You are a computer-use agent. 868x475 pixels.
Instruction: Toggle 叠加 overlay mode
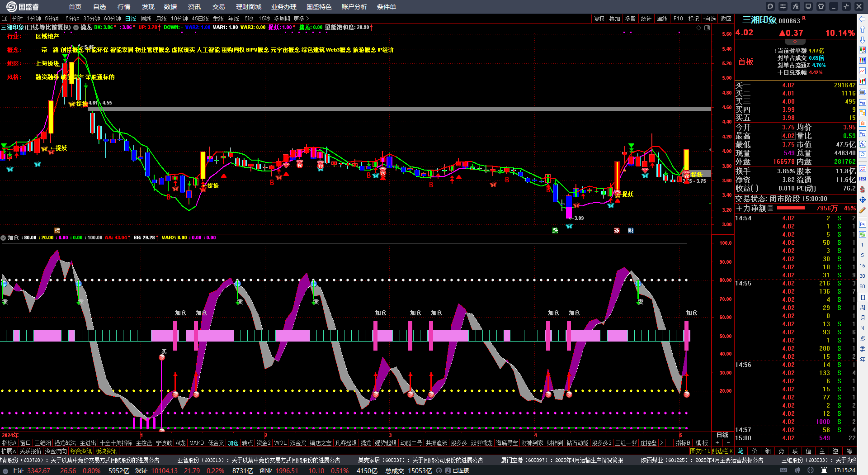coord(614,19)
